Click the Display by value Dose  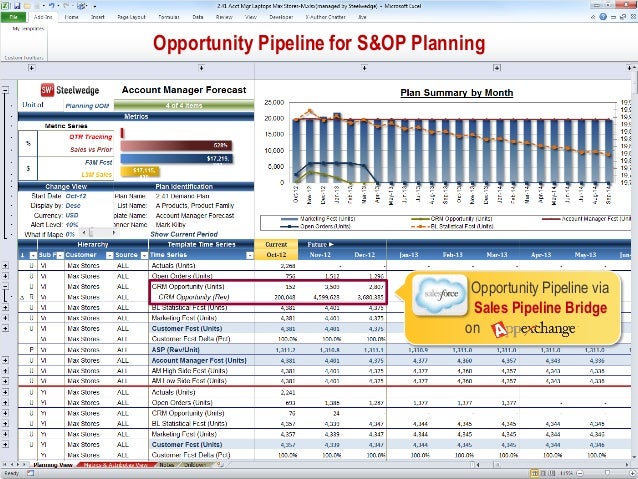pyautogui.click(x=73, y=206)
